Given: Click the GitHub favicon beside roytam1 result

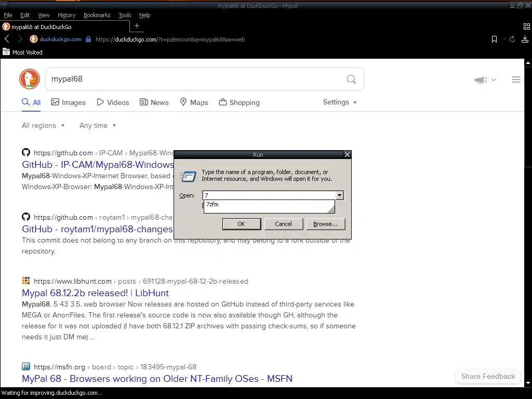Looking at the screenshot, I should tap(26, 217).
